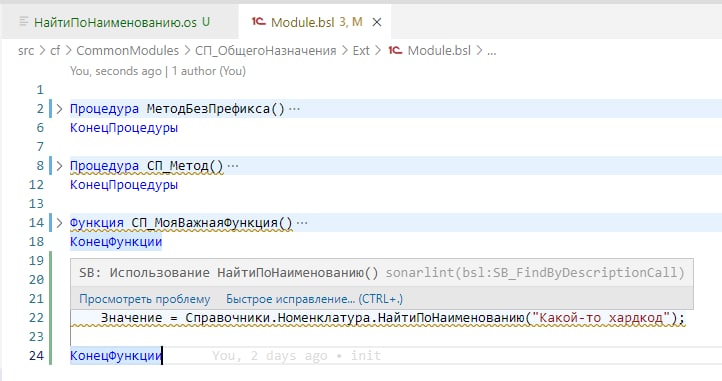This screenshot has width=722, height=381.
Task: Click КонецФункции on line 18
Action: (116, 242)
